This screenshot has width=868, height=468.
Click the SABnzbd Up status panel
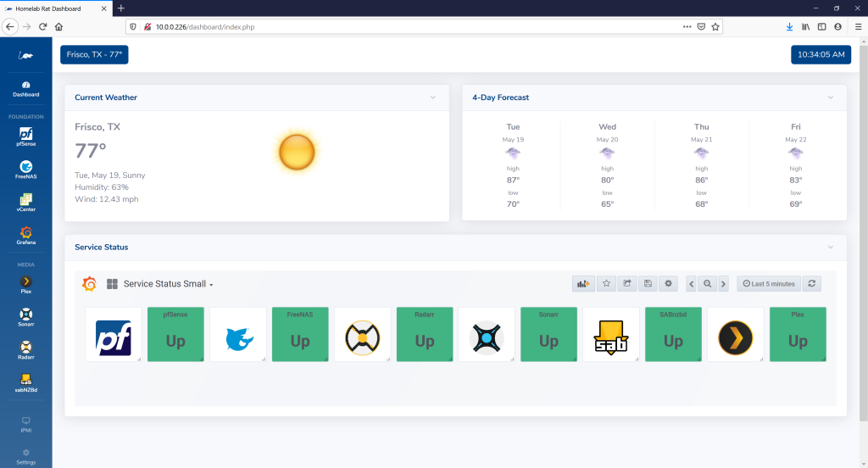(x=673, y=335)
